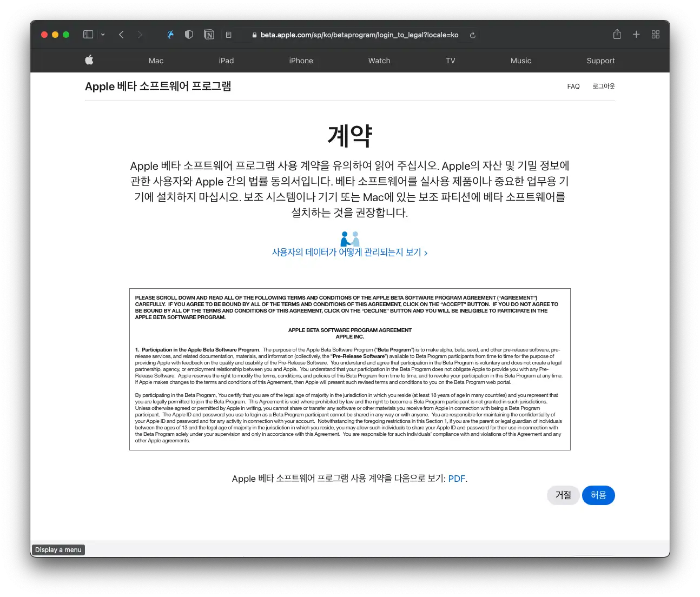Open the Support menu item
The image size is (700, 597).
point(600,61)
